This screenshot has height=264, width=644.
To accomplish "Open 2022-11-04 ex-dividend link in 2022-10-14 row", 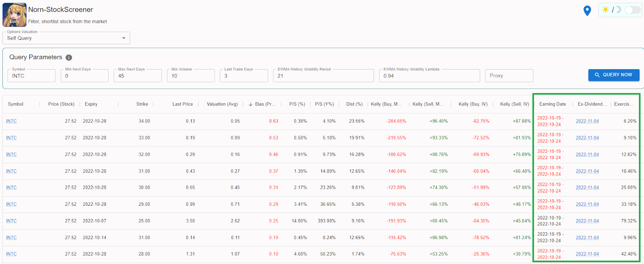I will point(587,237).
